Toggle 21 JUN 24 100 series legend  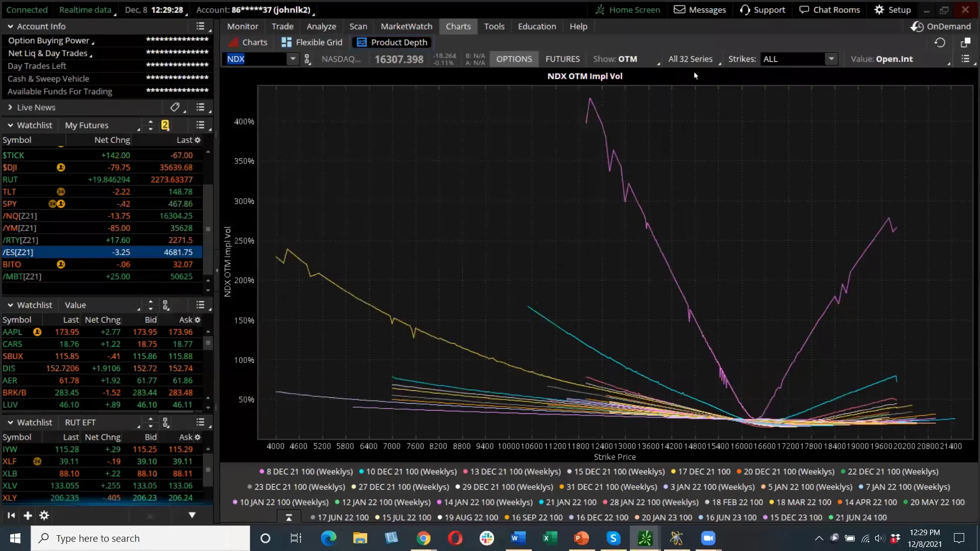[x=857, y=517]
